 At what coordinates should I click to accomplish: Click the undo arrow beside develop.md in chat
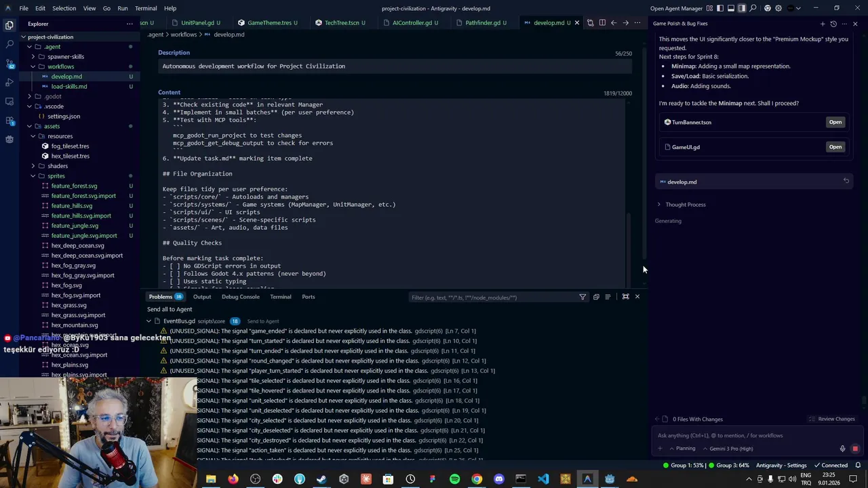[x=846, y=181]
